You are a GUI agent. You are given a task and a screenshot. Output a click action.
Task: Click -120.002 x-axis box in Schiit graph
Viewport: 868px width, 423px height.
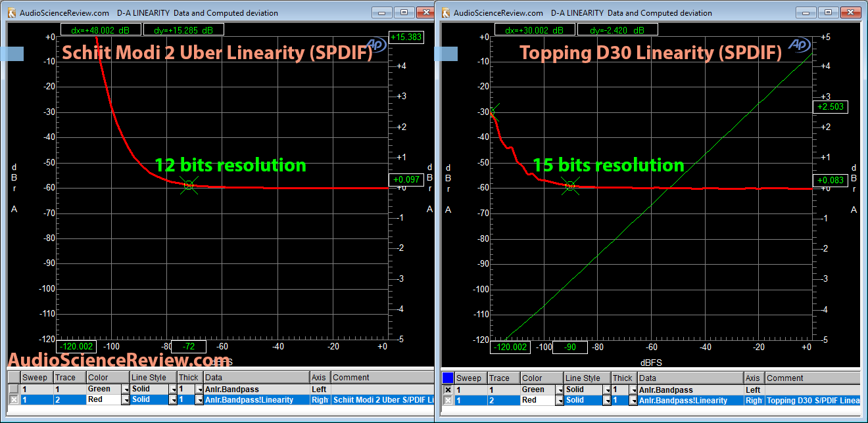(76, 347)
